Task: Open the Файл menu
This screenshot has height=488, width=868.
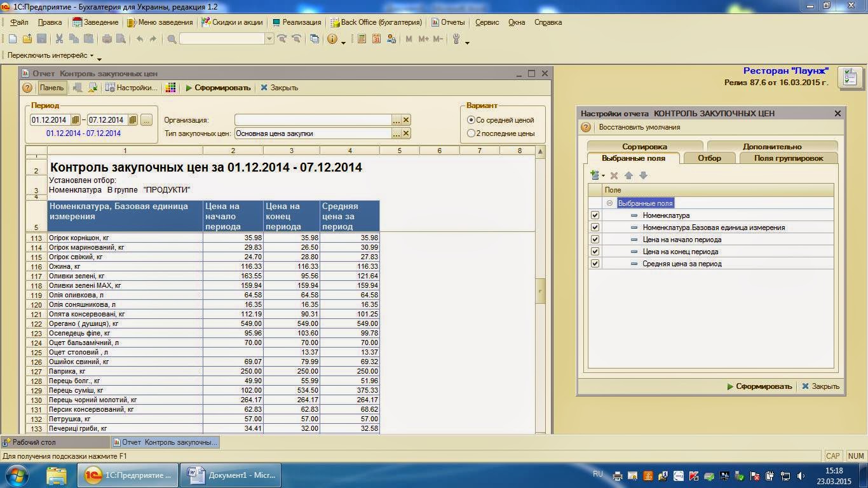Action: coord(19,22)
